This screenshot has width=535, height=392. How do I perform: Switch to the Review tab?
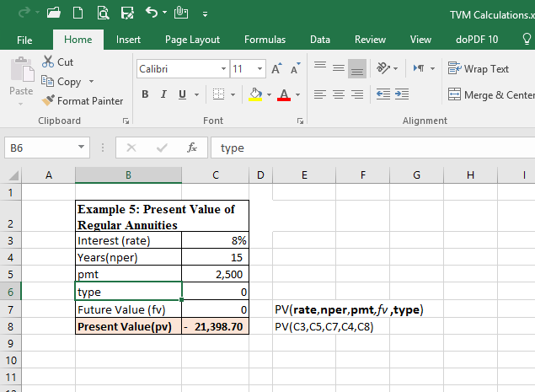(x=370, y=40)
